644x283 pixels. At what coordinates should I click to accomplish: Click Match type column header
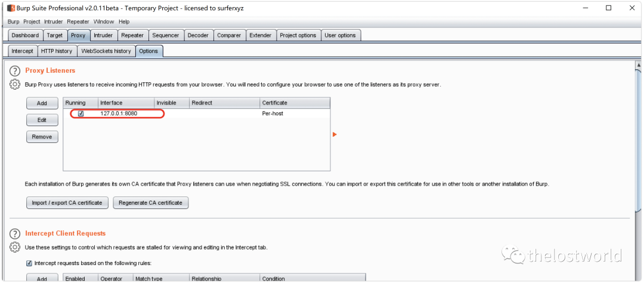tap(161, 278)
